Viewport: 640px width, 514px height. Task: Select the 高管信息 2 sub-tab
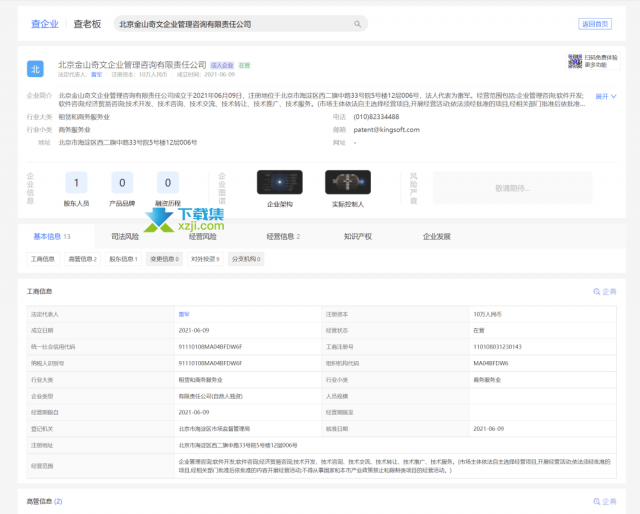[82, 259]
